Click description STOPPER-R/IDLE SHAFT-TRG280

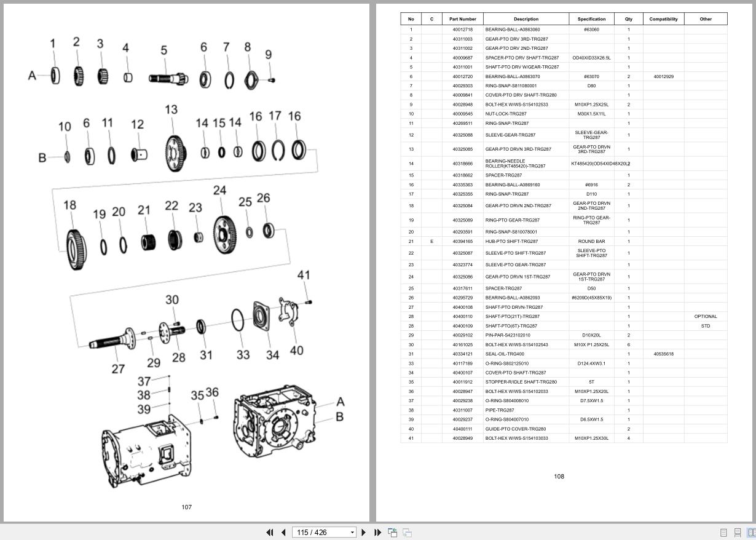click(521, 382)
